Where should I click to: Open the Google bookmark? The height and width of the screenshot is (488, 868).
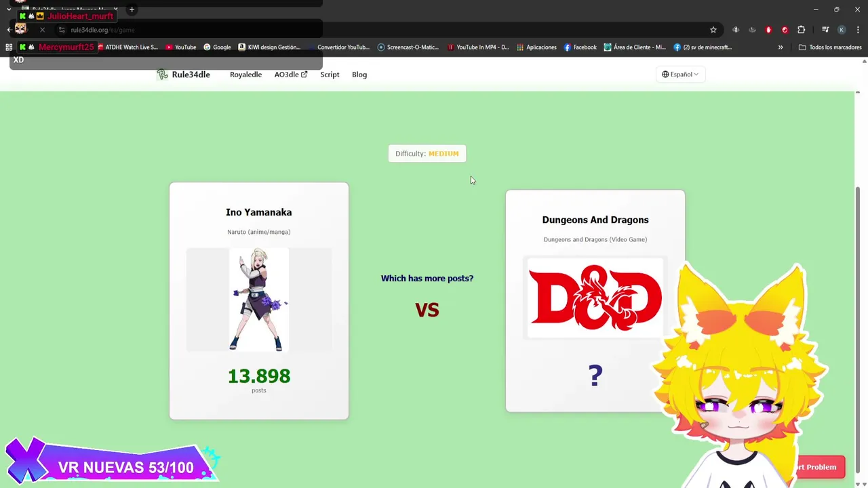click(x=218, y=47)
